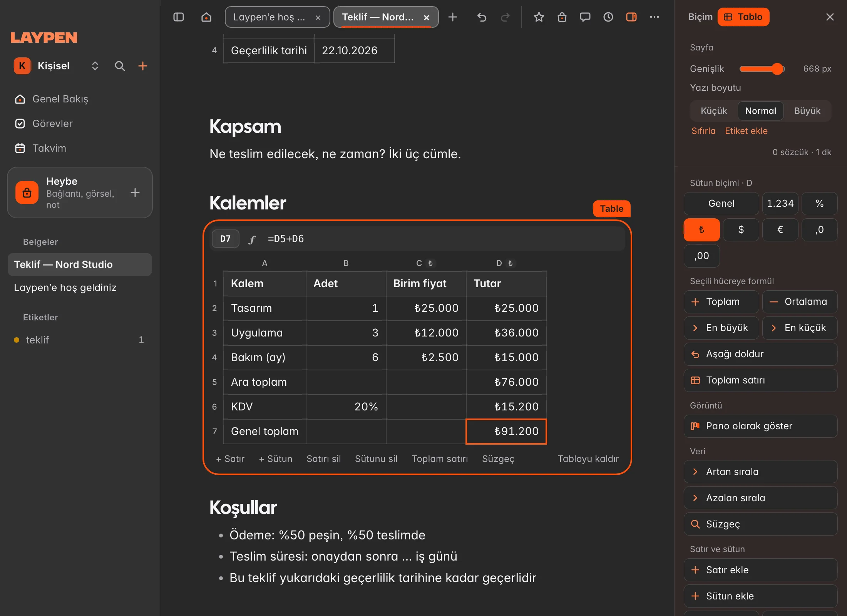Star this document as favorite

(539, 17)
